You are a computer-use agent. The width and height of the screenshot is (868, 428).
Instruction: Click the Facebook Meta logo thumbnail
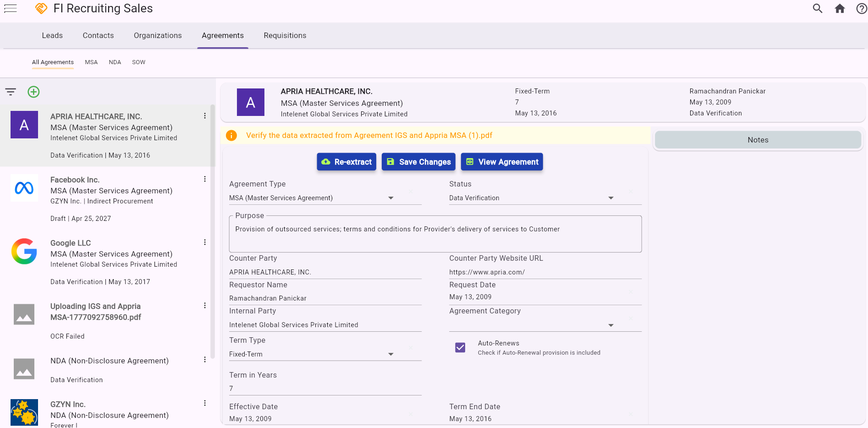pos(24,188)
